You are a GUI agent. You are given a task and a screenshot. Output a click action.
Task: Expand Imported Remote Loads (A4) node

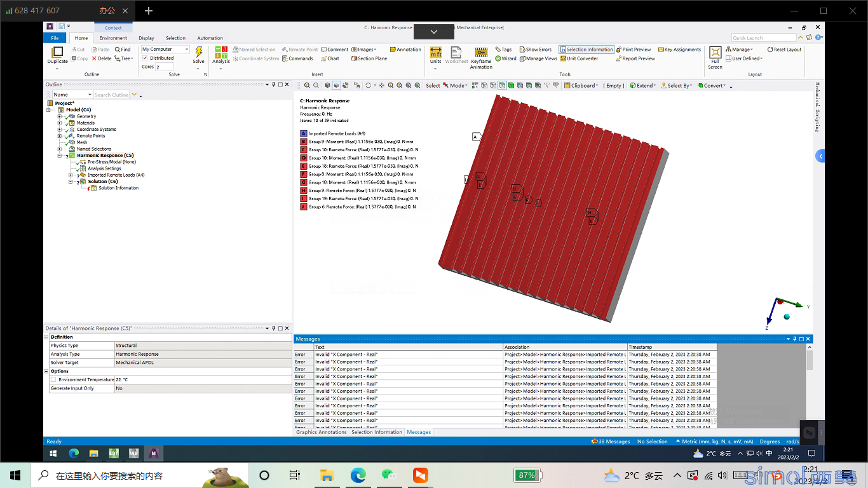tap(71, 175)
